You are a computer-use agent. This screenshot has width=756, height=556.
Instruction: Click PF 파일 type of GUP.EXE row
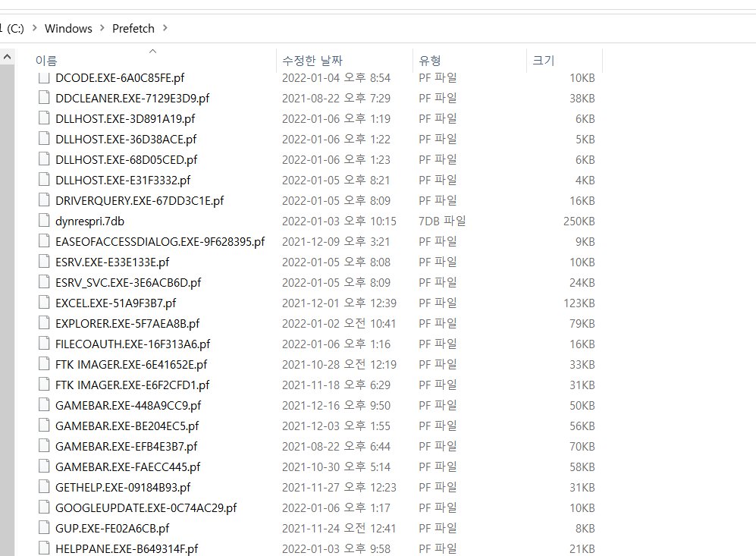tap(438, 529)
